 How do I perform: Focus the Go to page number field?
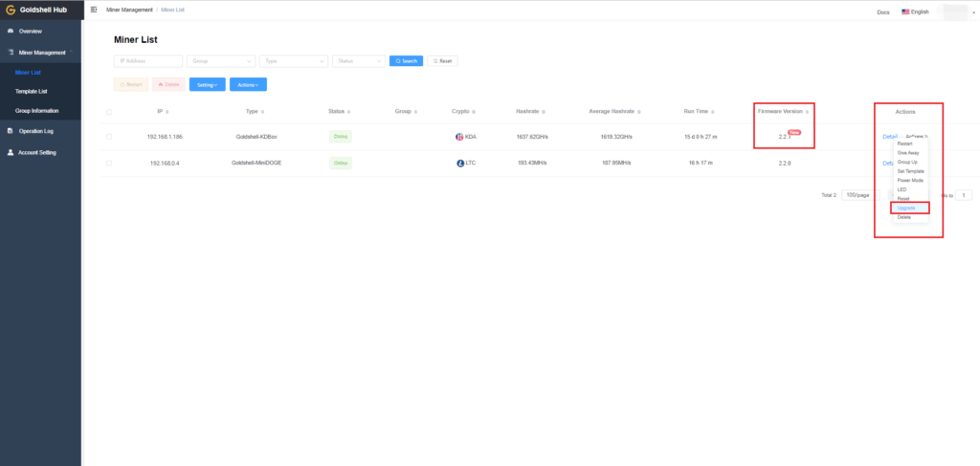tap(963, 195)
